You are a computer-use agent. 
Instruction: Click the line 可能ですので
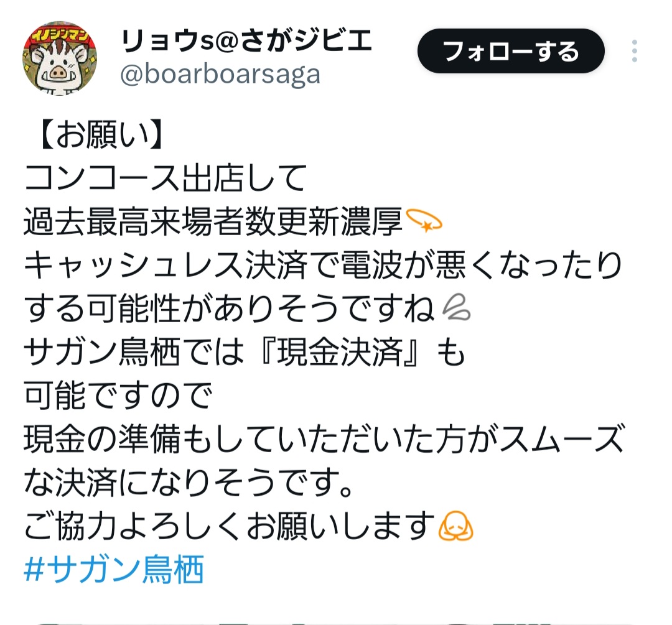coord(118,396)
